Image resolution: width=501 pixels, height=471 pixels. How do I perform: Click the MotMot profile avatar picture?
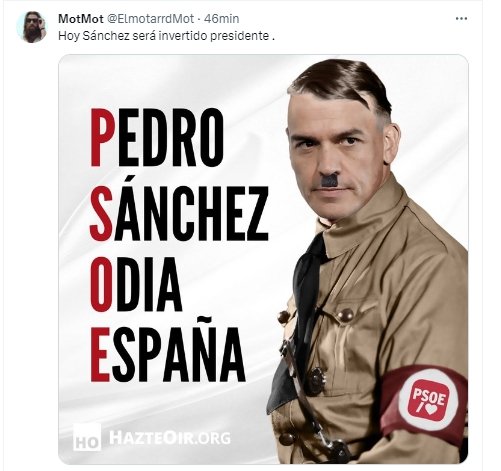tap(32, 27)
